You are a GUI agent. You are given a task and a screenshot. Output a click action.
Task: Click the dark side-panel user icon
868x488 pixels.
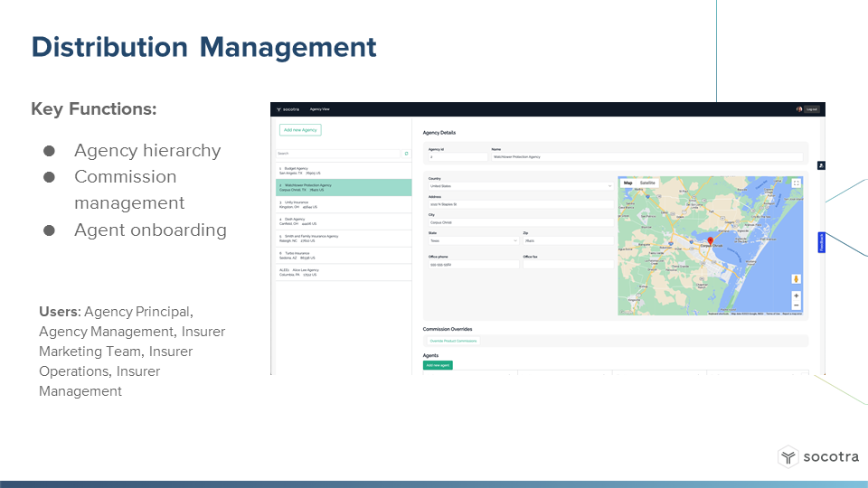(822, 165)
